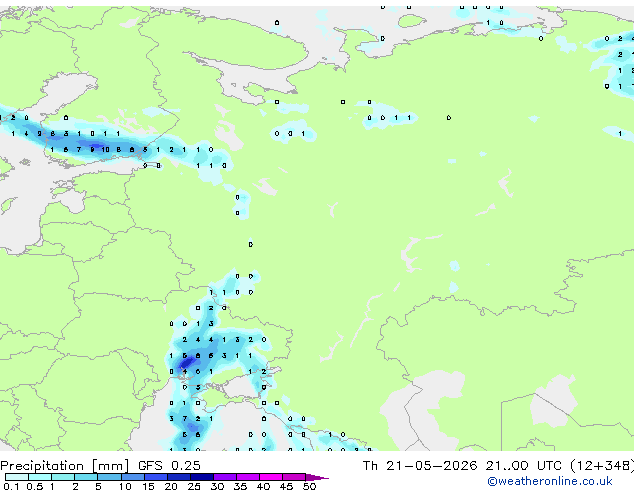
Task: Click the 25–30 mm legend color swatch
Action: [x=201, y=477]
